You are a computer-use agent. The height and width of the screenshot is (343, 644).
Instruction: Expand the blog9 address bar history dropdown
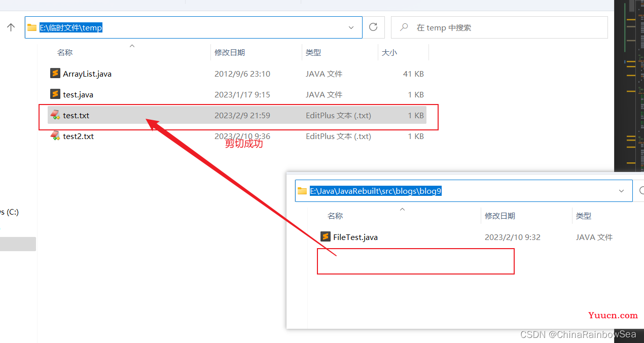(x=622, y=191)
